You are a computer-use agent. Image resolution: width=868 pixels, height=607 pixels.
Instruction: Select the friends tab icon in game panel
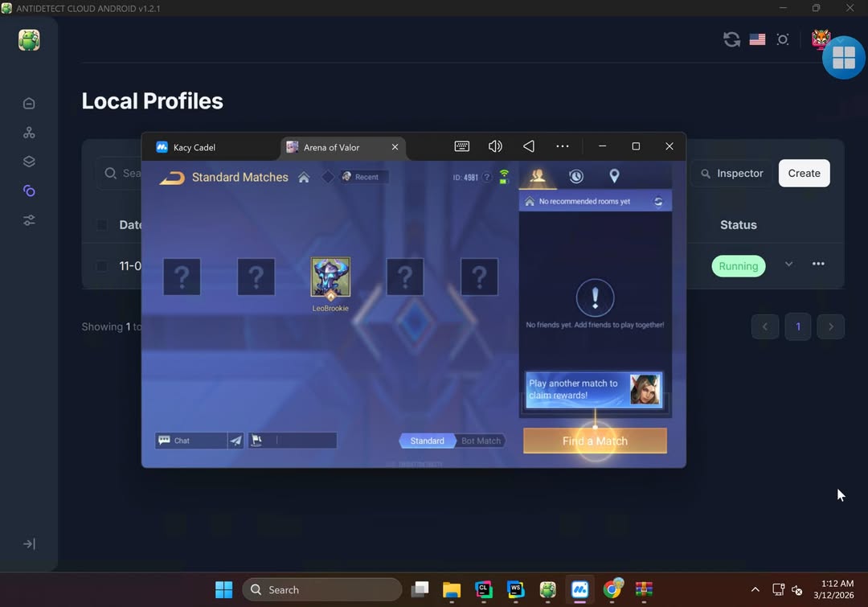click(x=538, y=176)
